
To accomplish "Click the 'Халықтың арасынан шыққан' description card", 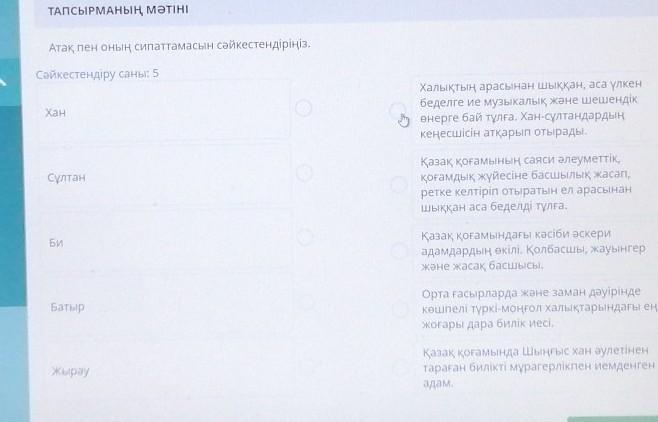I will click(536, 109).
